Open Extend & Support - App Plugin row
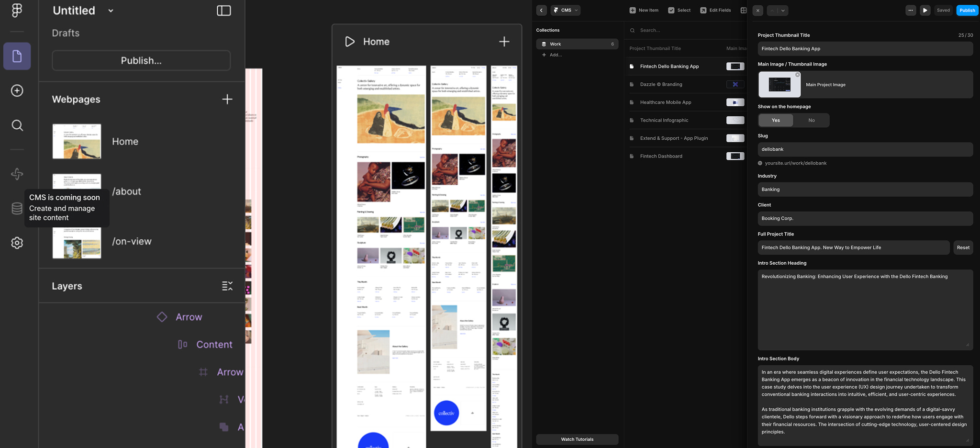 [x=686, y=138]
